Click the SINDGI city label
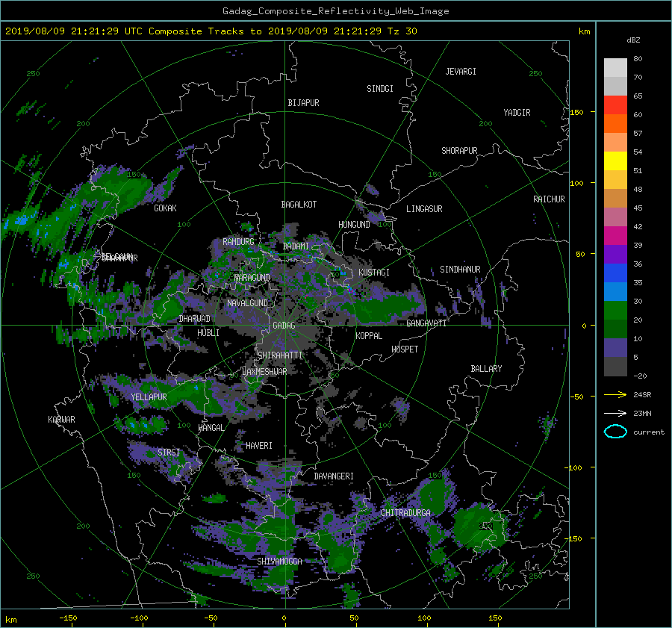 tap(380, 89)
